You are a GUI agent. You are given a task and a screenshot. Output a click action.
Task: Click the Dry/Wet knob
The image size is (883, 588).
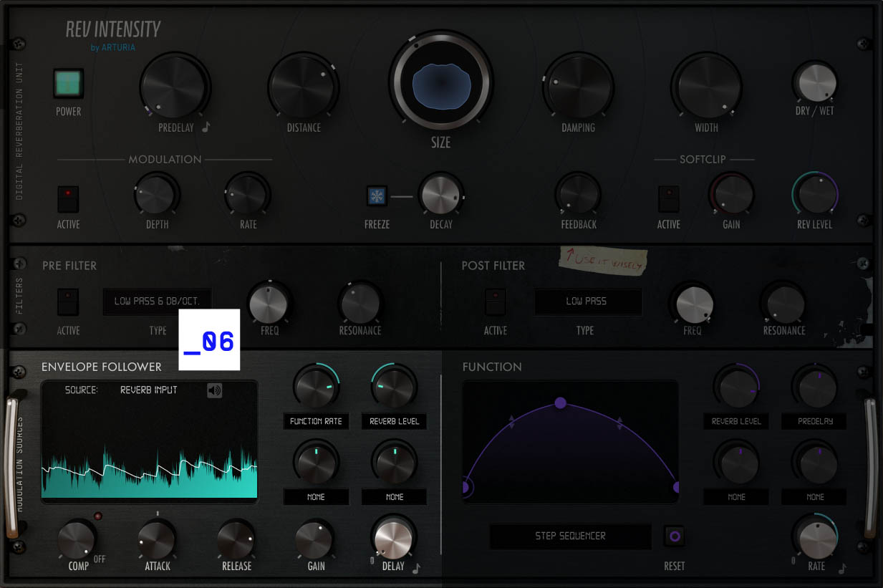coord(815,82)
